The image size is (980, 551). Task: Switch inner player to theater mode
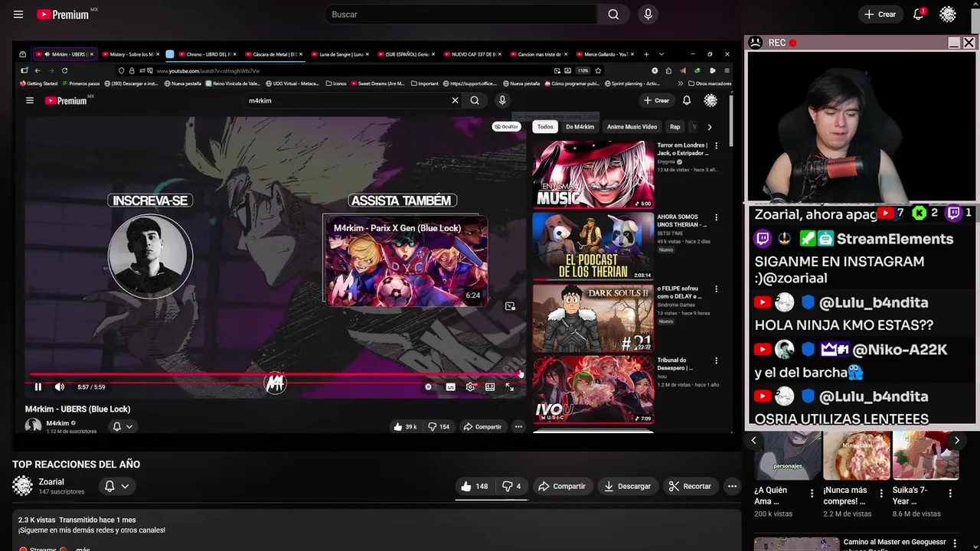tap(490, 387)
